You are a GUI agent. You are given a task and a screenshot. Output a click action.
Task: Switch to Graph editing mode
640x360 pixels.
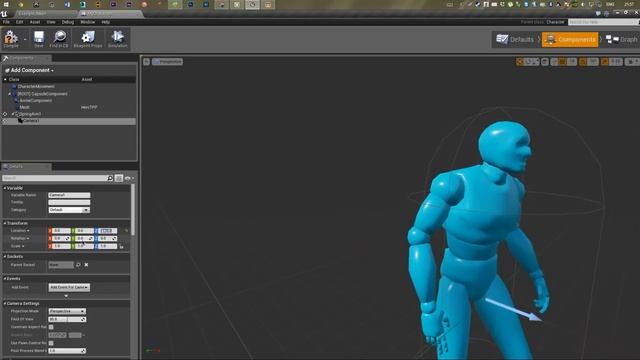coord(622,40)
